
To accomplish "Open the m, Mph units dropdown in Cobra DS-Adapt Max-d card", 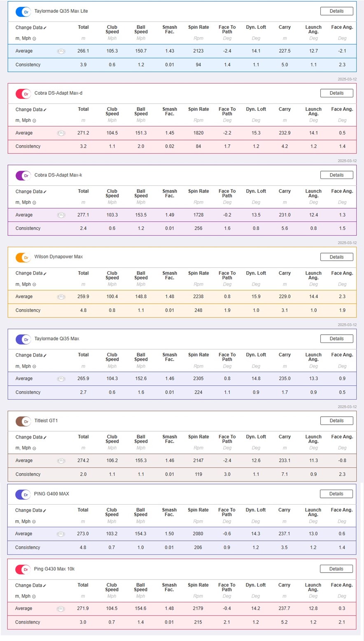I will [26, 121].
